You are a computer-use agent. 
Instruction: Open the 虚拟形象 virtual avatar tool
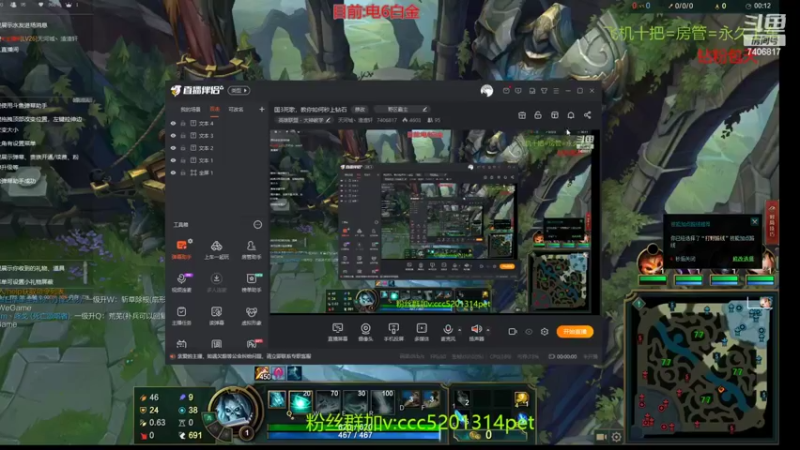(251, 315)
